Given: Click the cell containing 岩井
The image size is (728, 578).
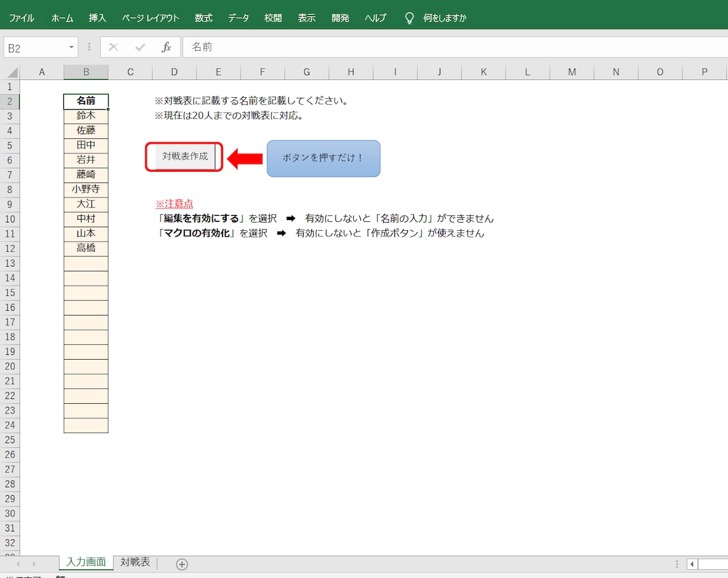Looking at the screenshot, I should pyautogui.click(x=86, y=160).
